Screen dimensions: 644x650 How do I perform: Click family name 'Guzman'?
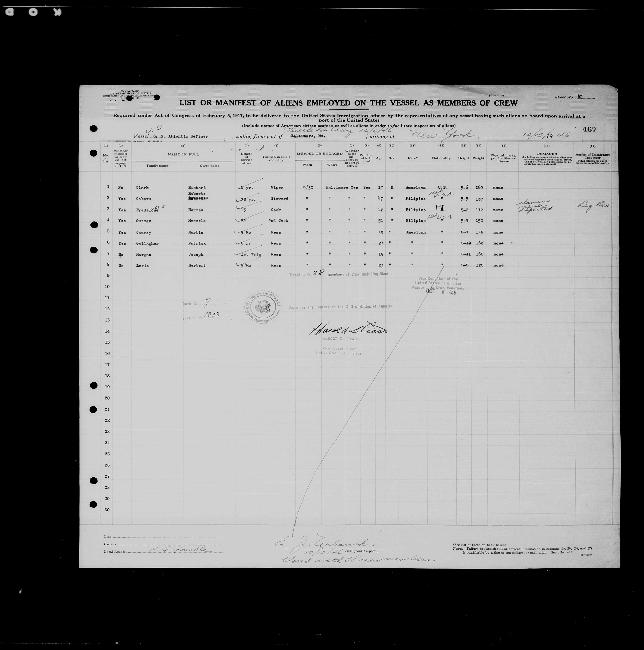click(x=144, y=221)
